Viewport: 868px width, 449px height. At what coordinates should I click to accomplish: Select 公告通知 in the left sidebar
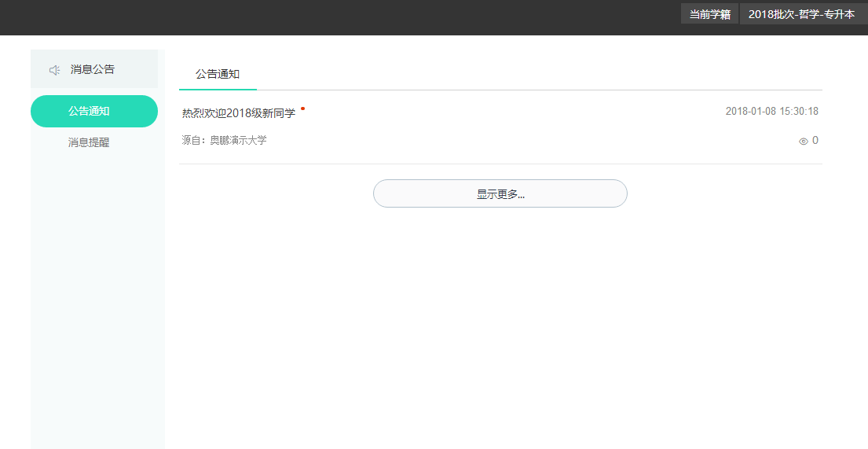tap(94, 112)
